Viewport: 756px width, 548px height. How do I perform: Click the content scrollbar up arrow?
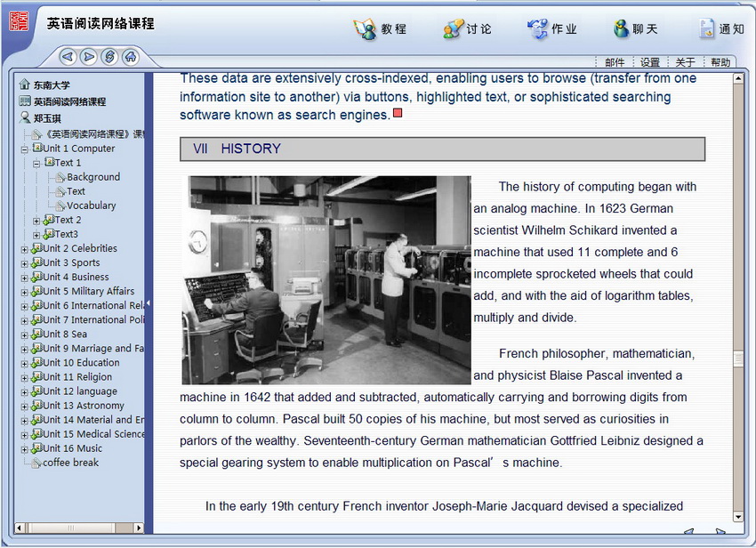[x=738, y=78]
